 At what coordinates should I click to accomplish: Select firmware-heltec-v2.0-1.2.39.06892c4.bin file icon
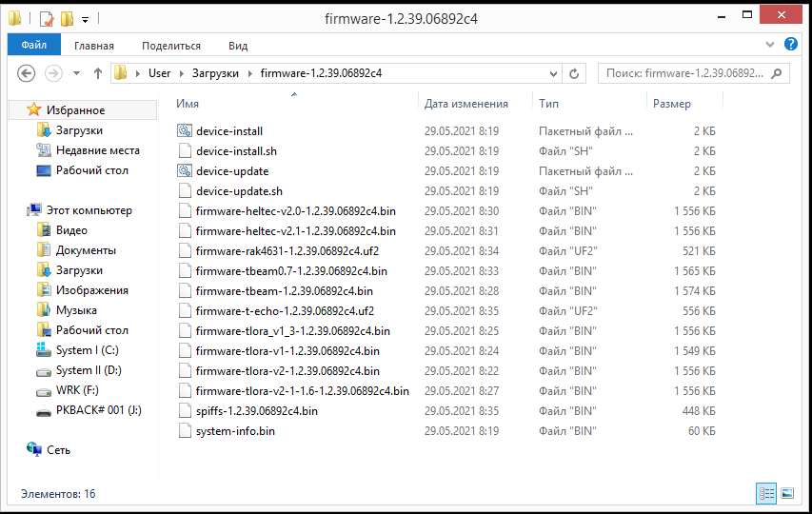point(185,211)
